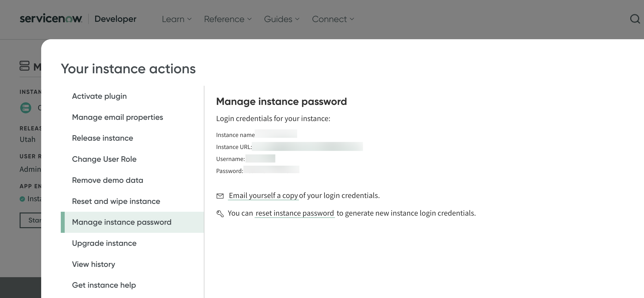The height and width of the screenshot is (298, 644).
Task: Click the search magnifier icon
Action: pos(634,19)
